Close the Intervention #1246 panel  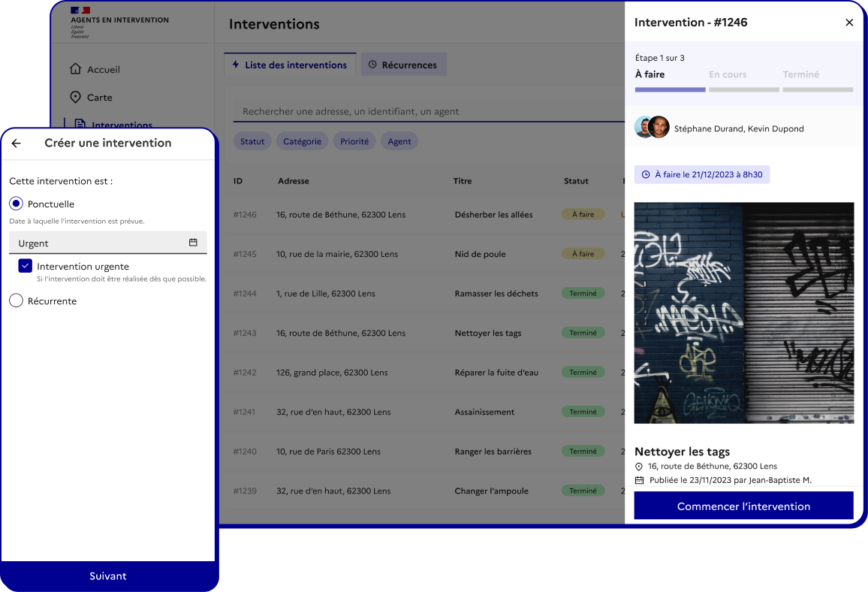point(849,23)
